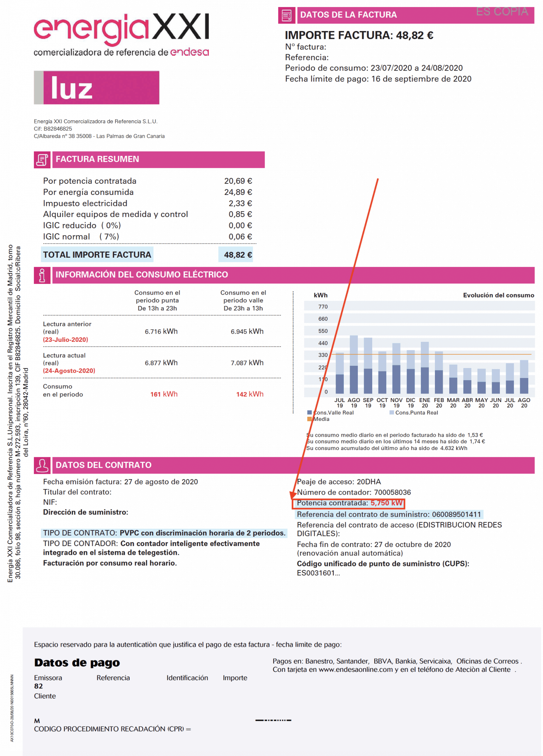
Task: Click the energiaXXI logo
Action: tap(122, 30)
